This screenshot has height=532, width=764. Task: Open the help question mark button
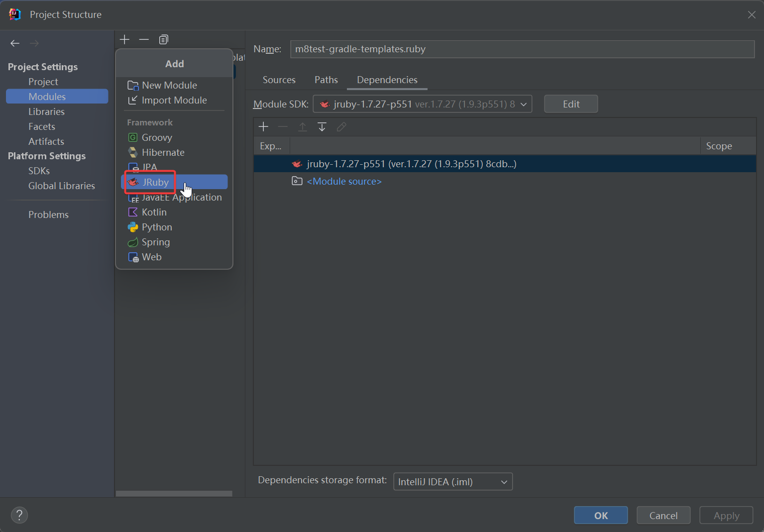19,515
